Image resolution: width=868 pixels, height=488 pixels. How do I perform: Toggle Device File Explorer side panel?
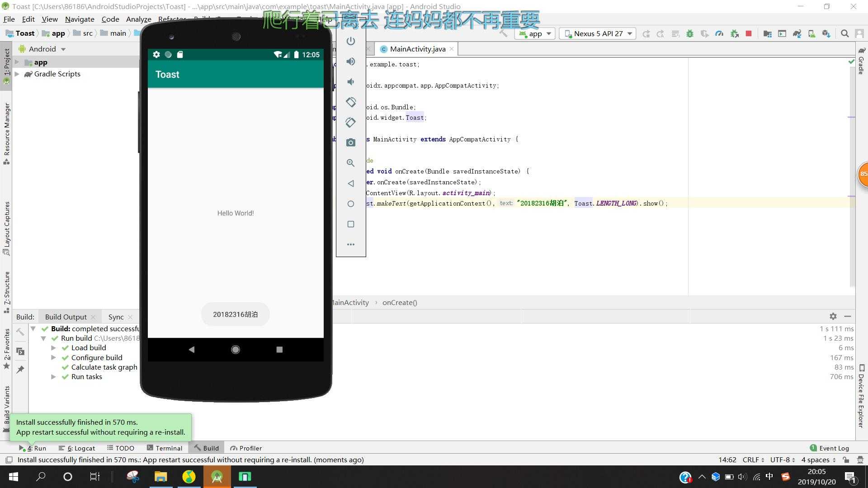862,396
